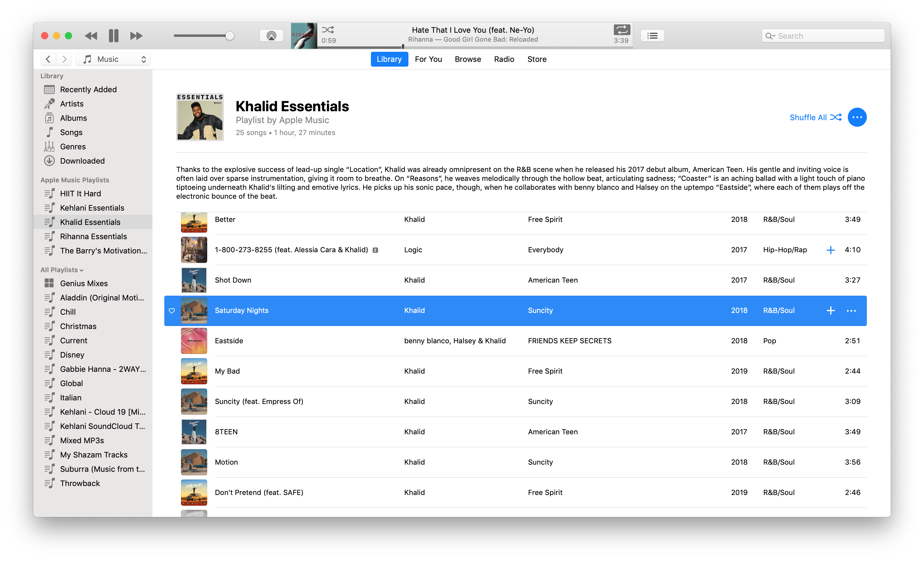Click the Shuffle All button

click(x=813, y=117)
